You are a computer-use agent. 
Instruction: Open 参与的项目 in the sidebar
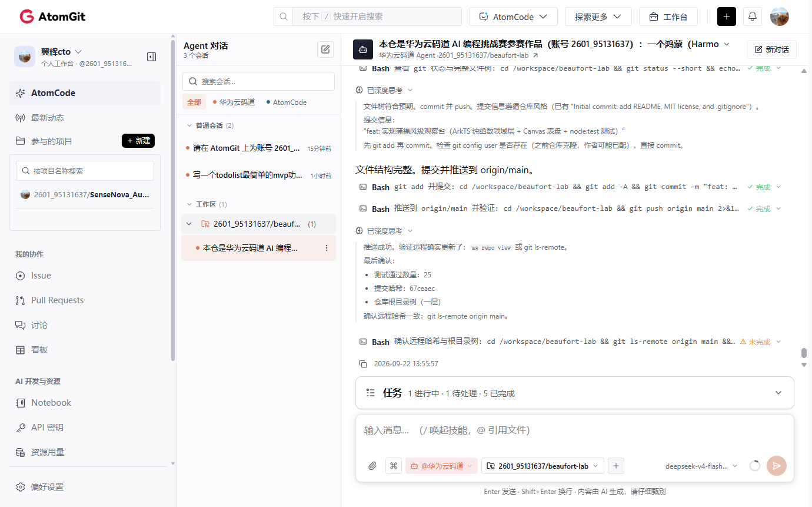[52, 141]
